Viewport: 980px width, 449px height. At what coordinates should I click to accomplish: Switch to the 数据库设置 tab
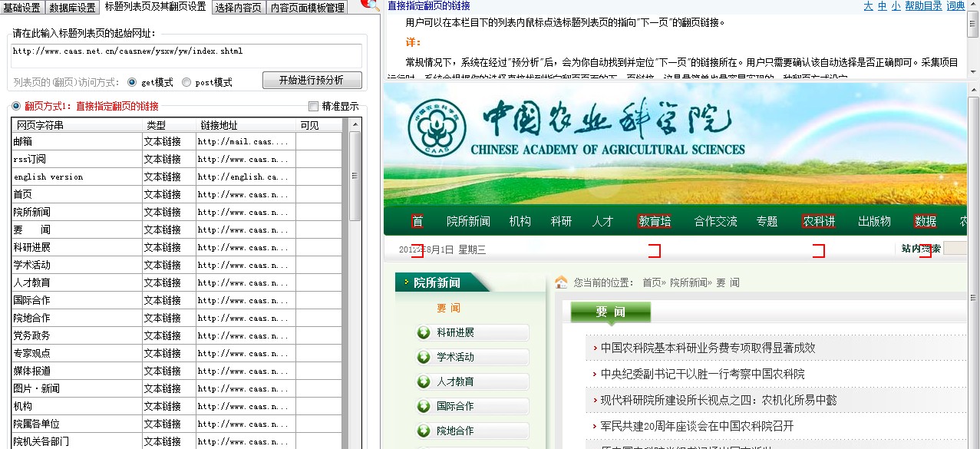[x=73, y=8]
